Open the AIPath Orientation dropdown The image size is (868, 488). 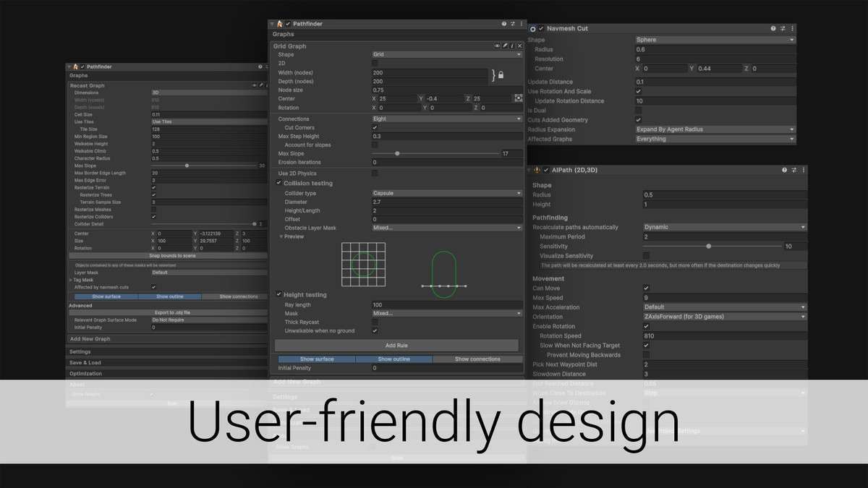[725, 317]
